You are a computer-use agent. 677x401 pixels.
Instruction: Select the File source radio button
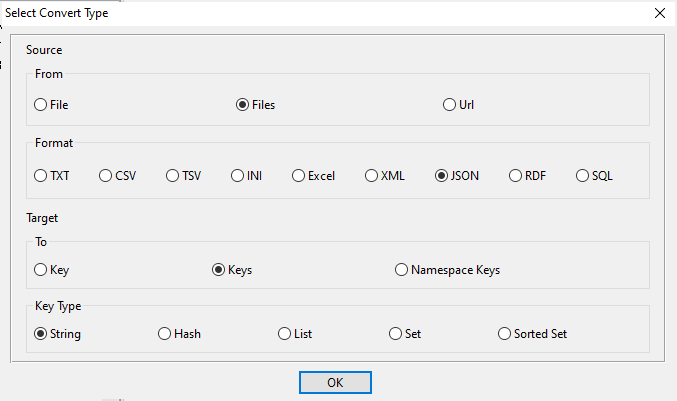pos(41,105)
